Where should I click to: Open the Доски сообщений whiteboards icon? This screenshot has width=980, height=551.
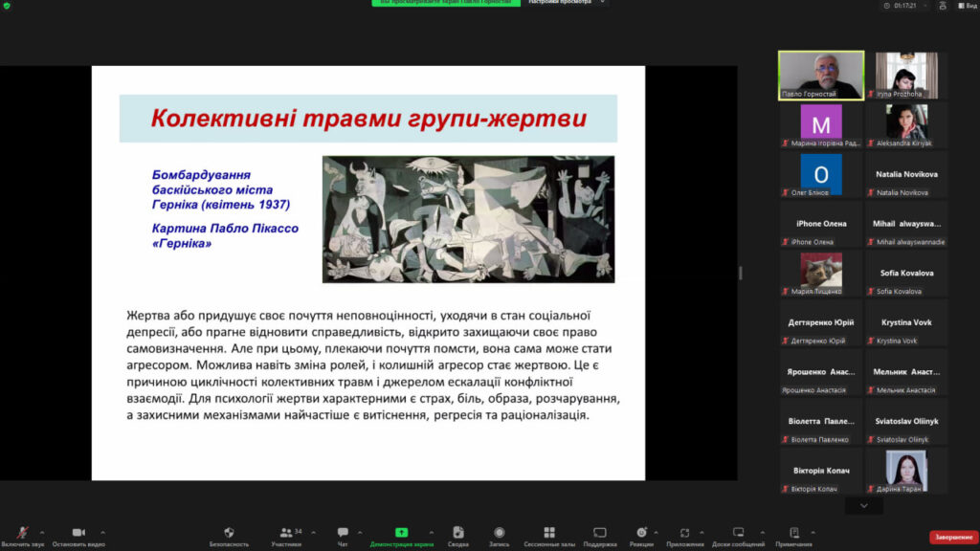pos(738,534)
